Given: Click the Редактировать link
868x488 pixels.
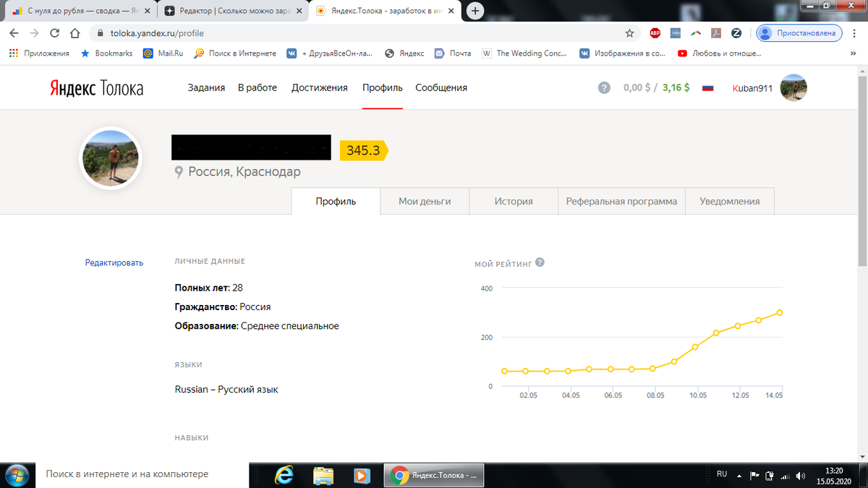Looking at the screenshot, I should [114, 262].
